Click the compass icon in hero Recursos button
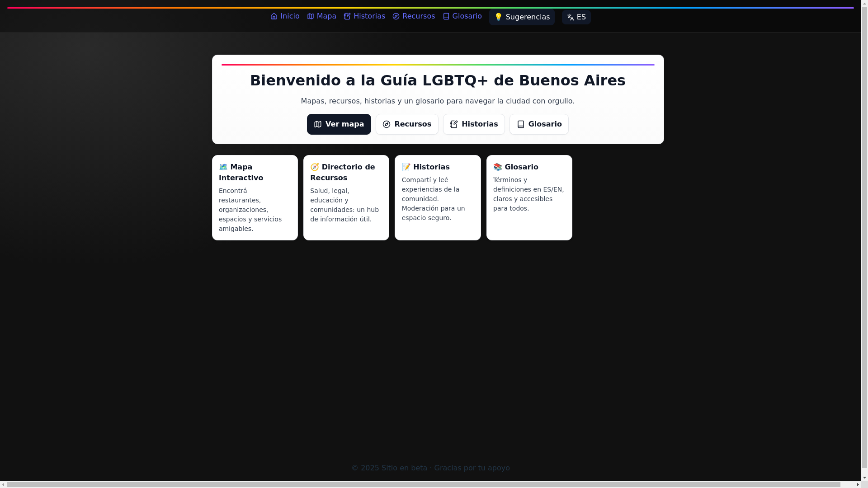Image resolution: width=868 pixels, height=488 pixels. click(387, 124)
